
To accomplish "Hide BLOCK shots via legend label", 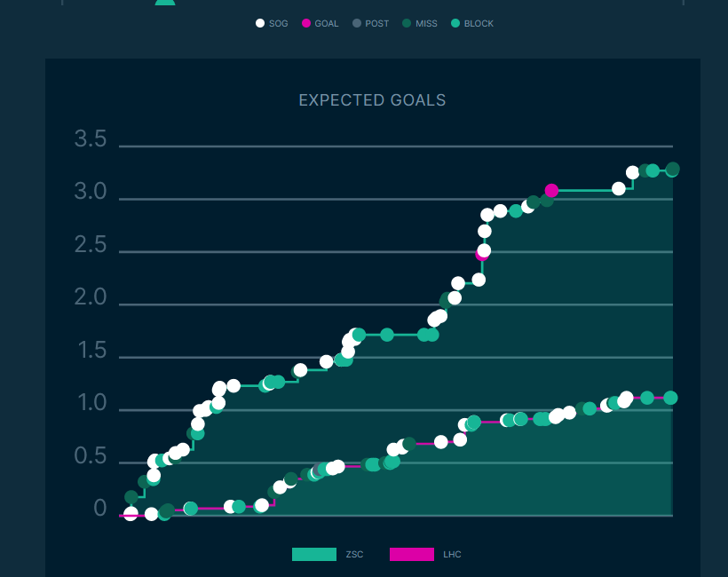I will click(x=478, y=24).
